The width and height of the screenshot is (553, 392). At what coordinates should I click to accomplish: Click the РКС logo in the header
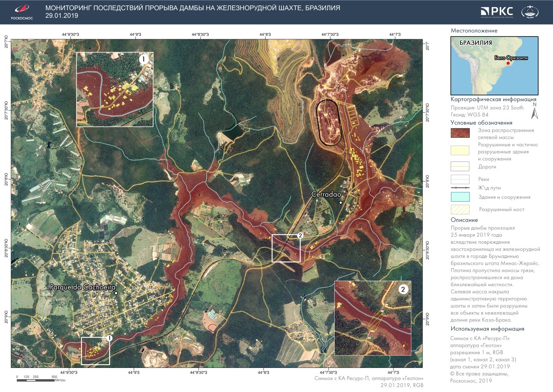tap(497, 12)
